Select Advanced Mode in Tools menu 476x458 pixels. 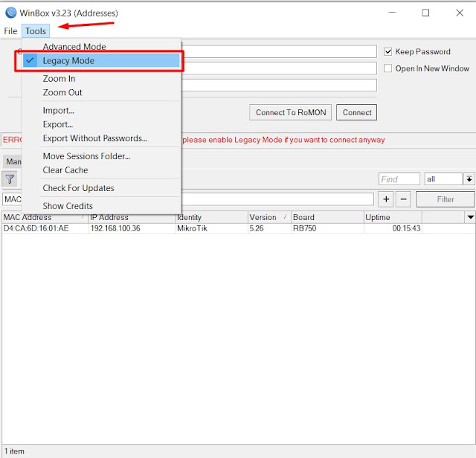[x=102, y=47]
